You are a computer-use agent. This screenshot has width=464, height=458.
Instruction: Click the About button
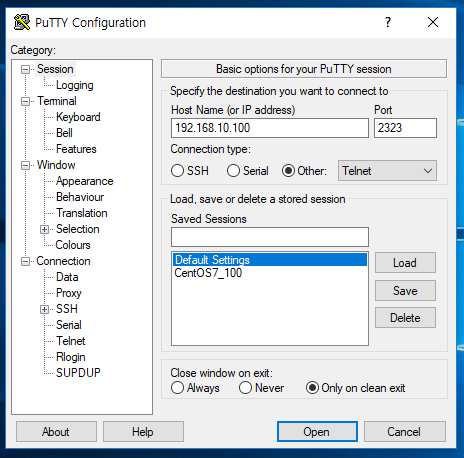[x=56, y=432]
